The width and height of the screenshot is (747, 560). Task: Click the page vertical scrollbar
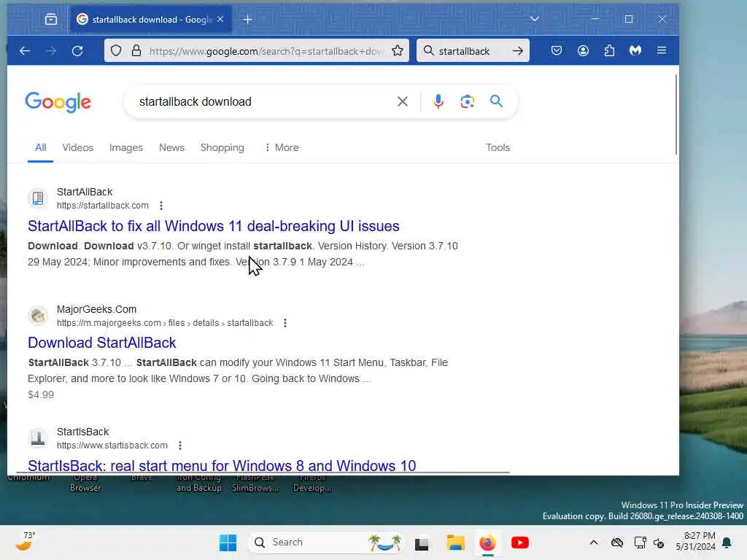pyautogui.click(x=676, y=114)
